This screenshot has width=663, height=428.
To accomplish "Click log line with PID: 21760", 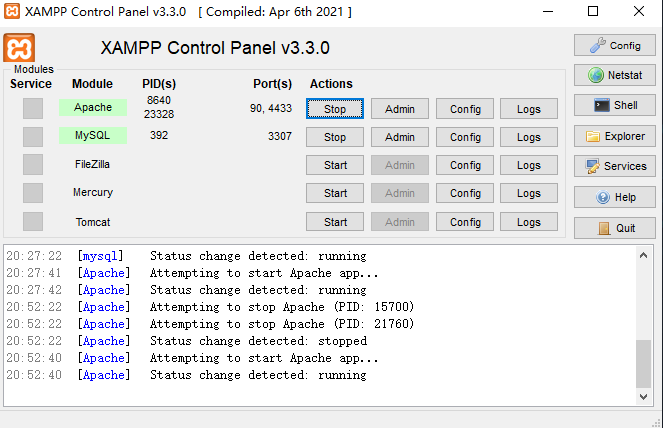I will tap(210, 324).
